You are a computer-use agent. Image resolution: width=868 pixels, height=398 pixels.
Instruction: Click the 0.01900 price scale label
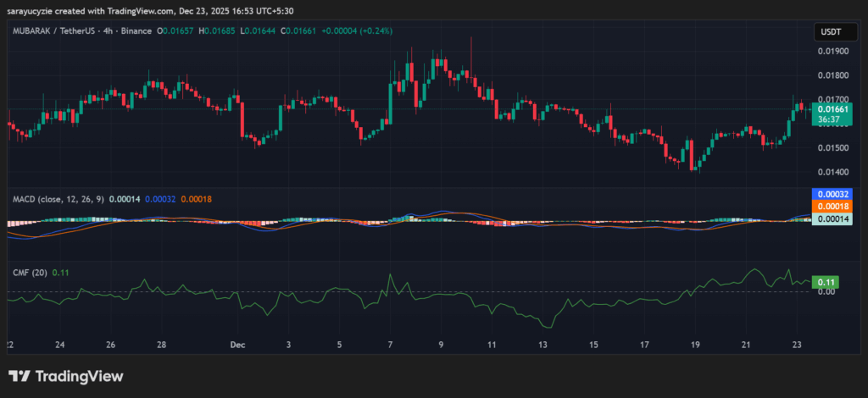[830, 51]
